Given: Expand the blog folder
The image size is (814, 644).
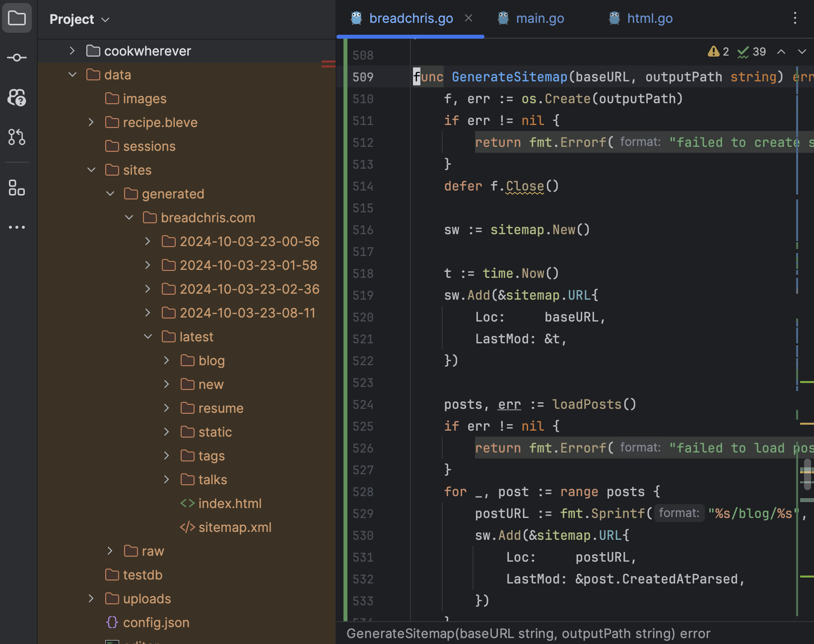Looking at the screenshot, I should [x=167, y=361].
